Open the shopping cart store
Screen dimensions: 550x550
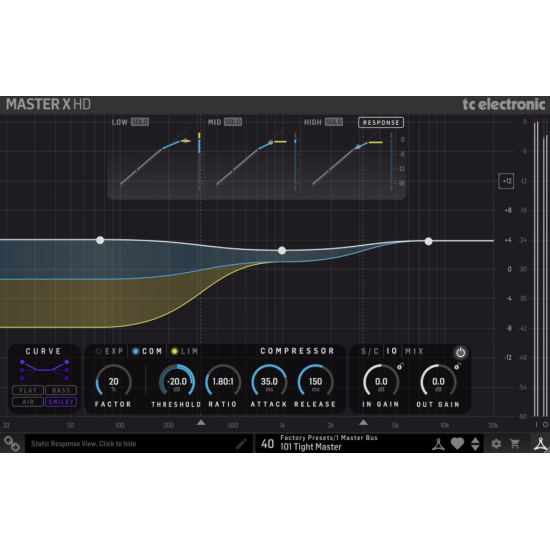pyautogui.click(x=515, y=444)
